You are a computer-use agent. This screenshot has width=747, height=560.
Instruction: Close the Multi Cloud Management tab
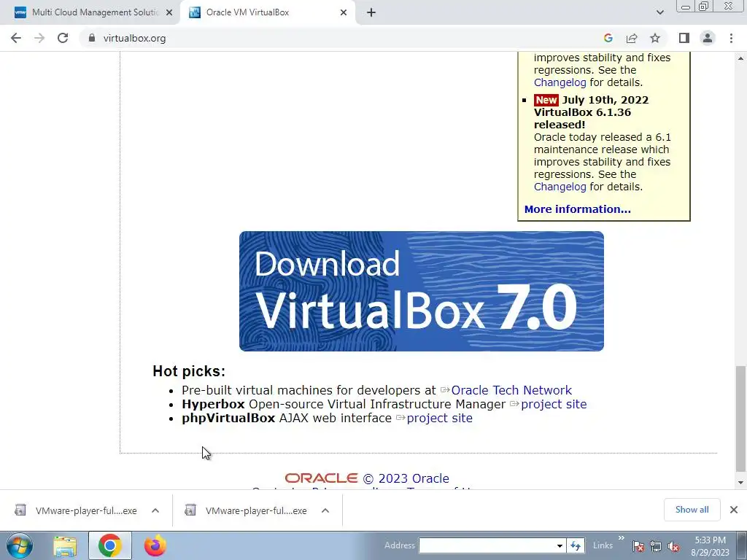[x=169, y=13]
